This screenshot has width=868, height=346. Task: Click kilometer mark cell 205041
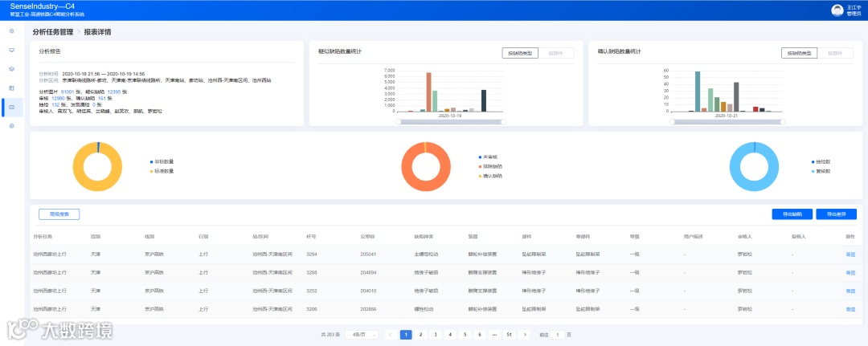368,254
